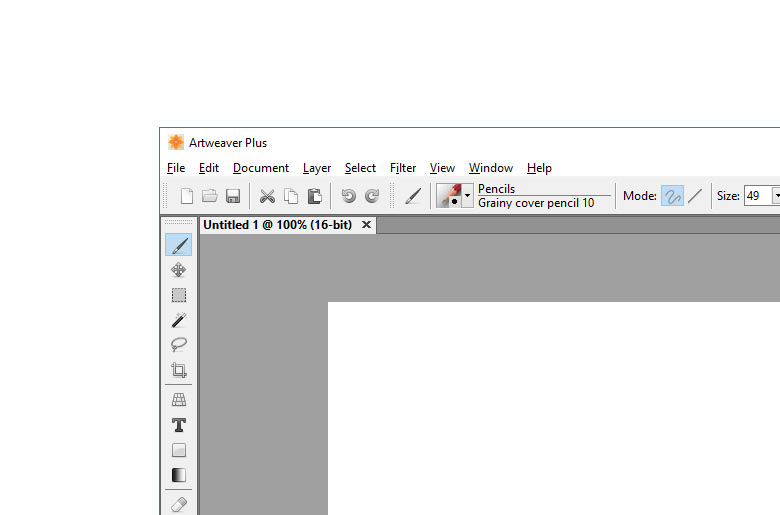Click the brush preview thumbnail
The width and height of the screenshot is (780, 515).
(x=449, y=196)
